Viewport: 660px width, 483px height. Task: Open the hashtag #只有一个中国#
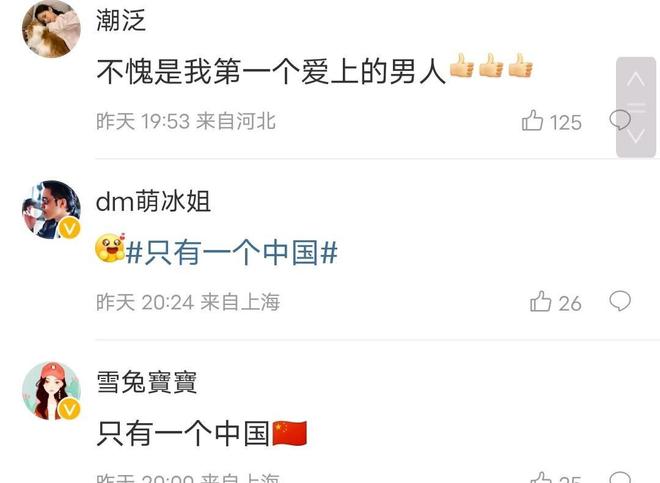click(232, 253)
